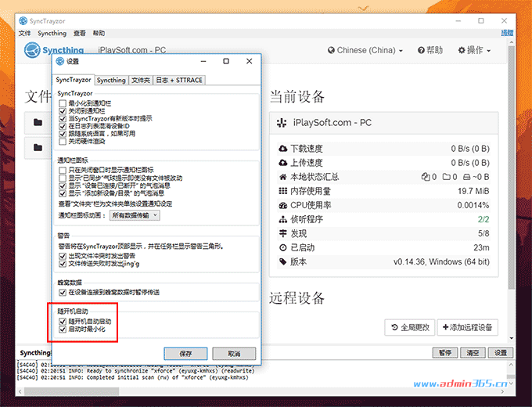The height and width of the screenshot is (407, 532).
Task: Click the 清空 log button
Action: [x=473, y=353]
